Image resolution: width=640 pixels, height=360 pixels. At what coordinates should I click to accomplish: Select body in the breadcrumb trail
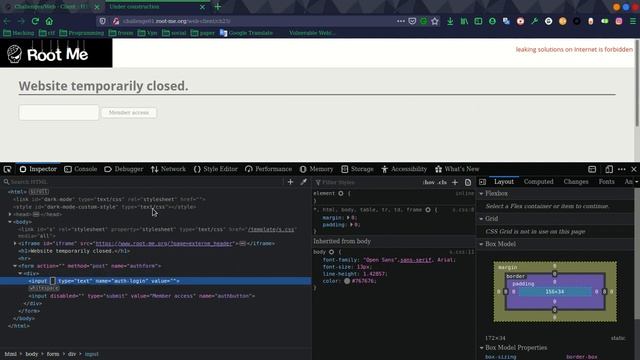click(x=31, y=354)
